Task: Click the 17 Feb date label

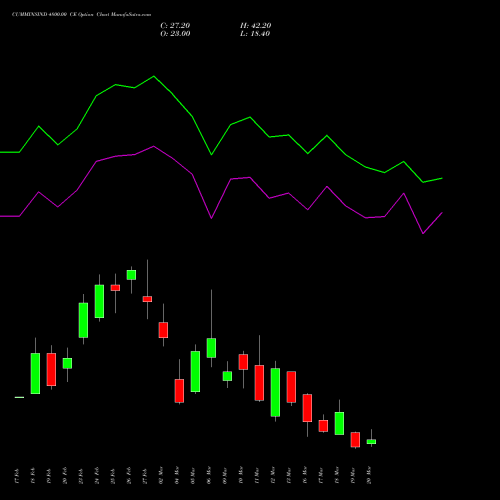Action: pyautogui.click(x=17, y=476)
